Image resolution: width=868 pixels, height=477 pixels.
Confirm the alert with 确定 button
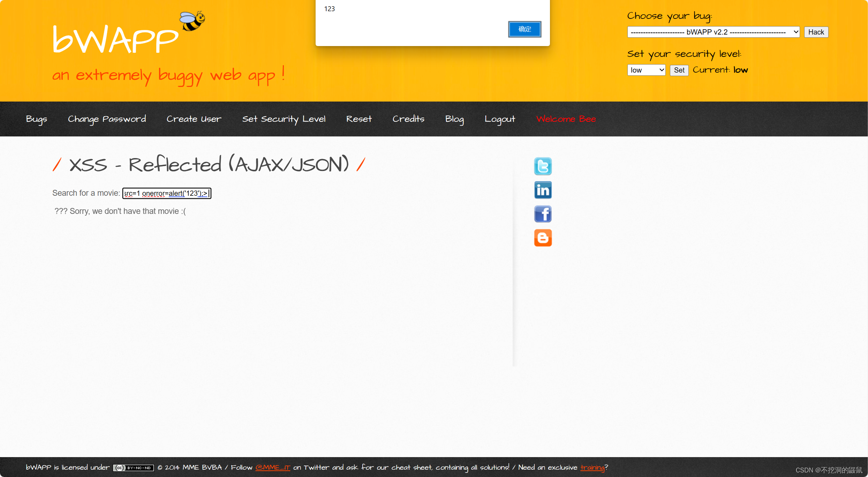(524, 29)
